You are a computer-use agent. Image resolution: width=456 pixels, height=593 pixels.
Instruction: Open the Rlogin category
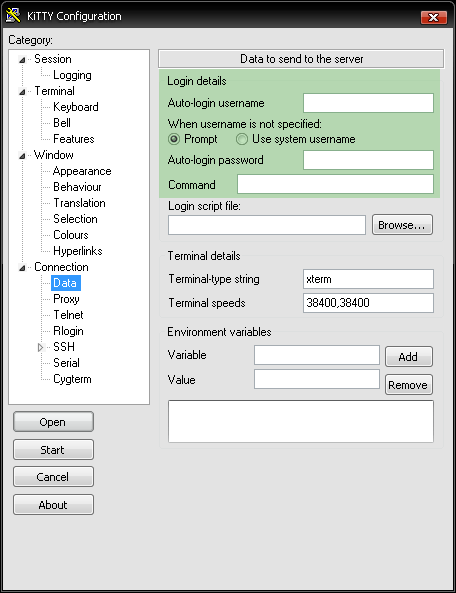68,331
